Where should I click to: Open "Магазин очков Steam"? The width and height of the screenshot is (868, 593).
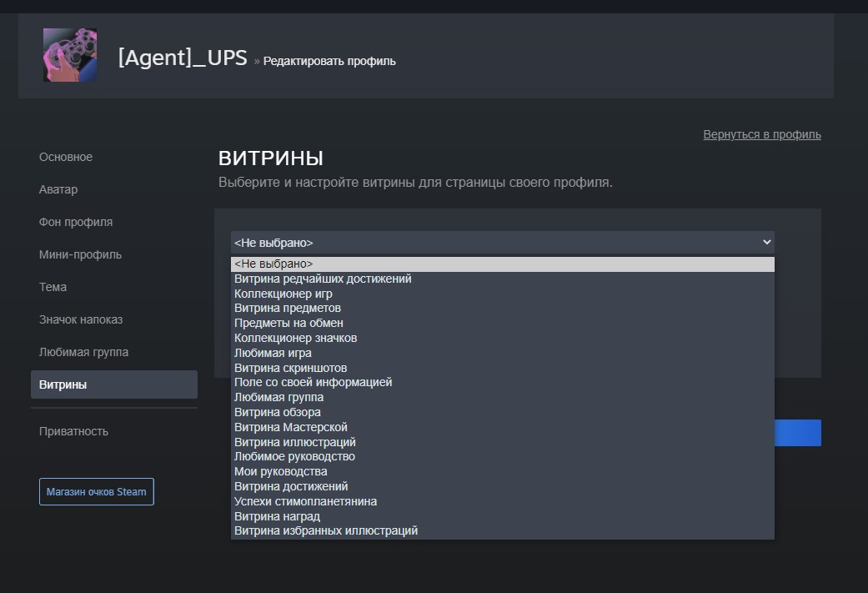96,491
